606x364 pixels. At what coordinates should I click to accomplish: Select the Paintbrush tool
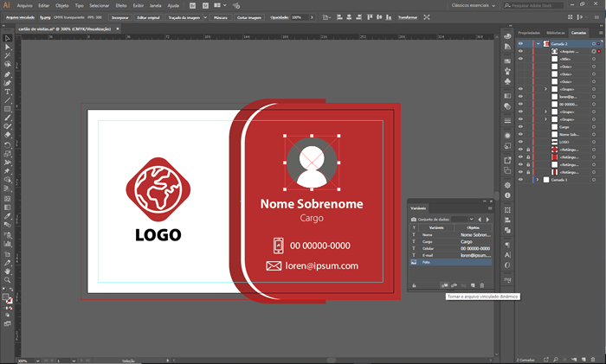tap(7, 118)
